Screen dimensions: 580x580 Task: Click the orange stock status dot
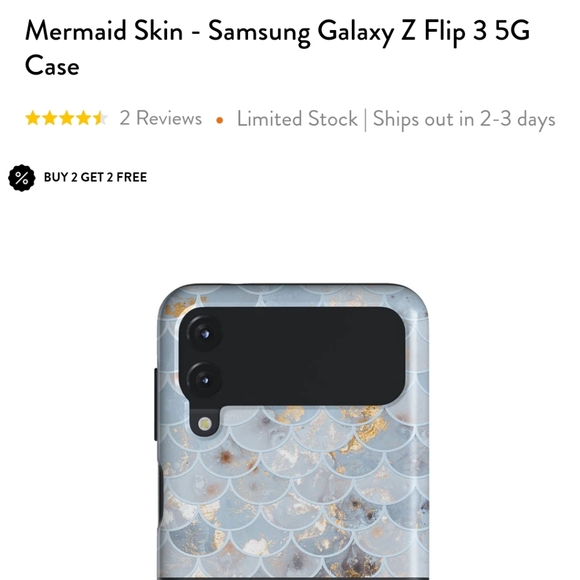click(x=219, y=120)
